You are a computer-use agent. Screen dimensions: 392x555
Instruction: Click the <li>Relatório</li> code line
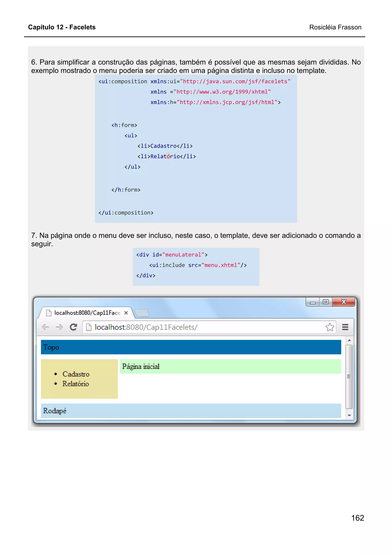pyautogui.click(x=167, y=156)
